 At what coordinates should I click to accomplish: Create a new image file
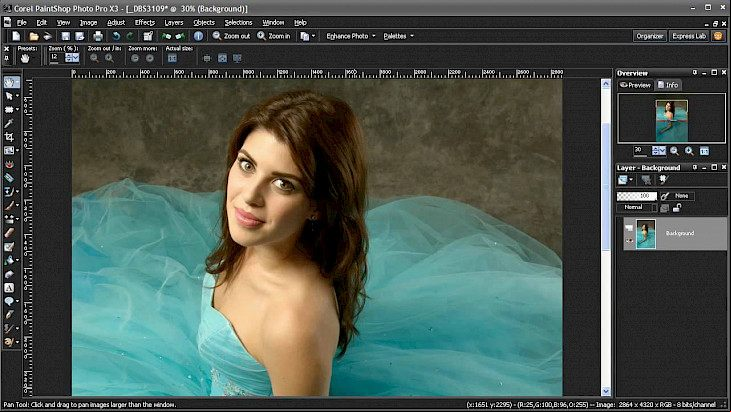pos(16,36)
